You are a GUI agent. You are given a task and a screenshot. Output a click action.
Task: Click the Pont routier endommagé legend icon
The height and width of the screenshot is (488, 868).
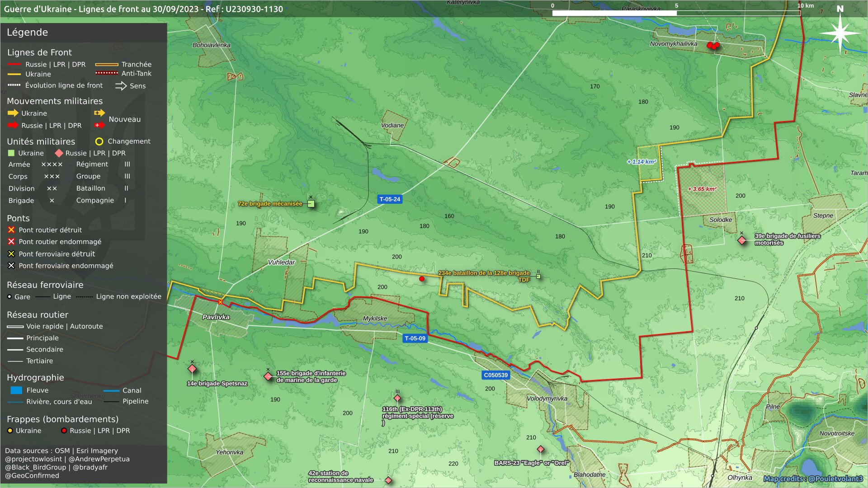pos(11,242)
